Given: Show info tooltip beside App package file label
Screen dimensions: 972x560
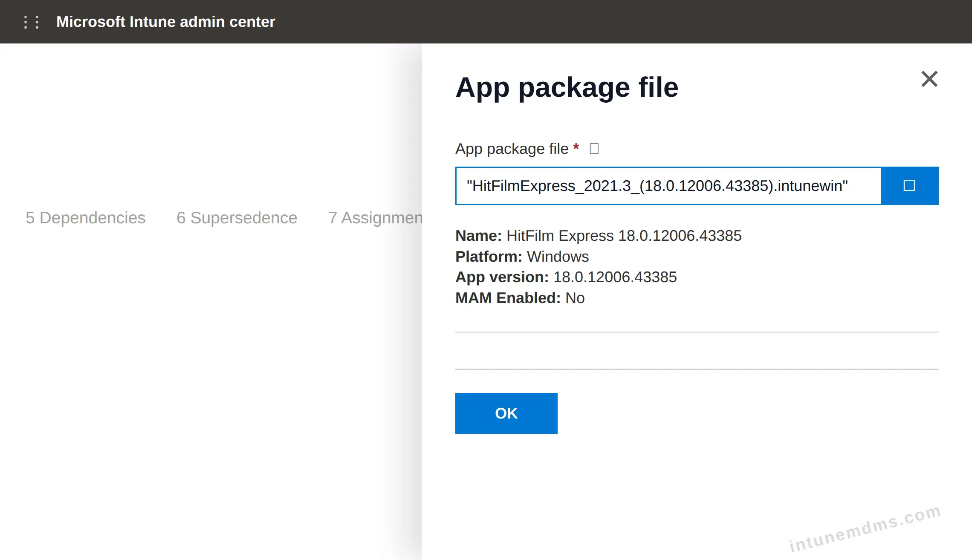Looking at the screenshot, I should (594, 149).
